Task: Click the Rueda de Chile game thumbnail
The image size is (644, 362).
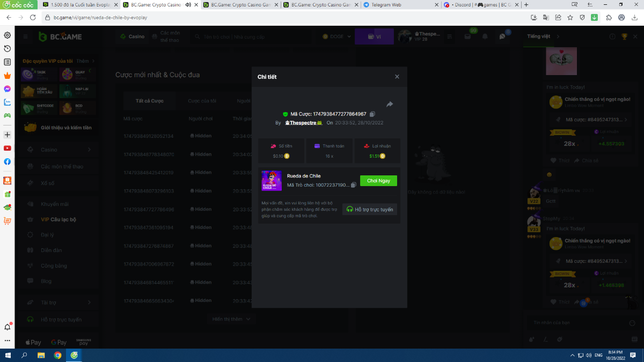Action: coord(272,181)
